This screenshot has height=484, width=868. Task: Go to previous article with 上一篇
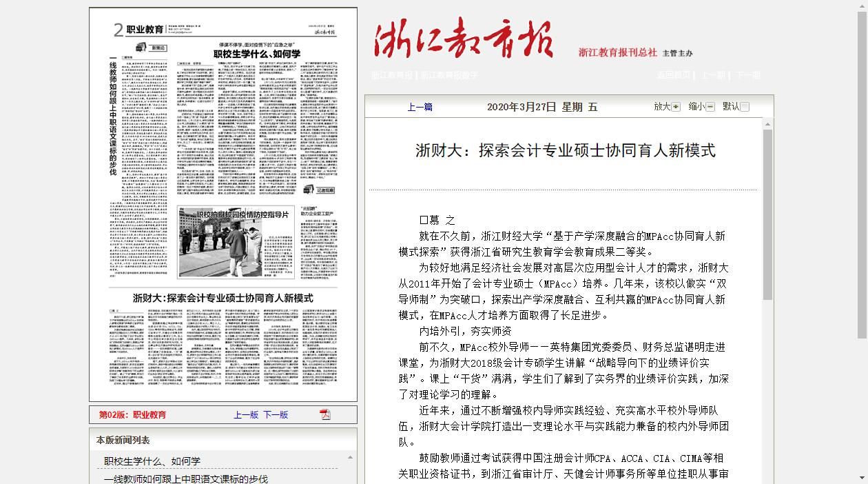coord(420,107)
